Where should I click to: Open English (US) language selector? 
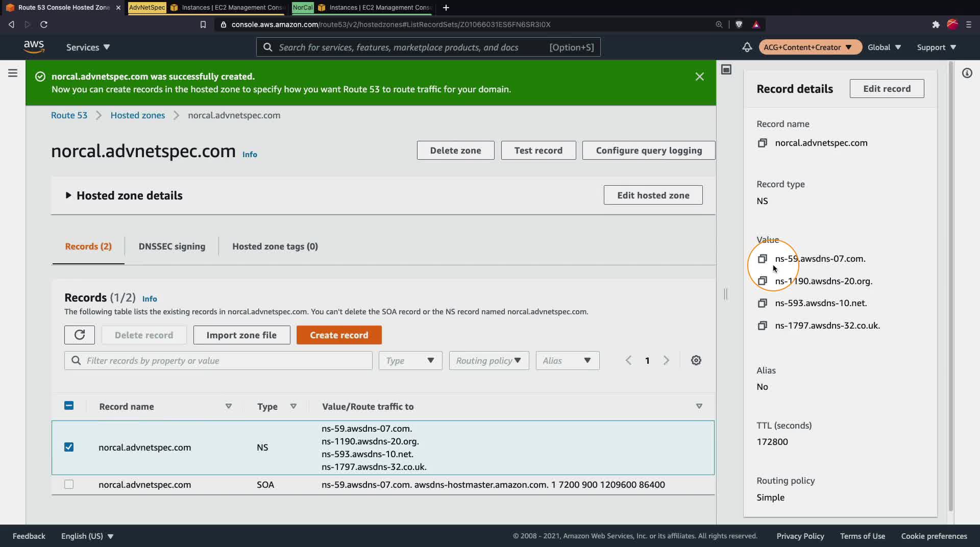[87, 536]
